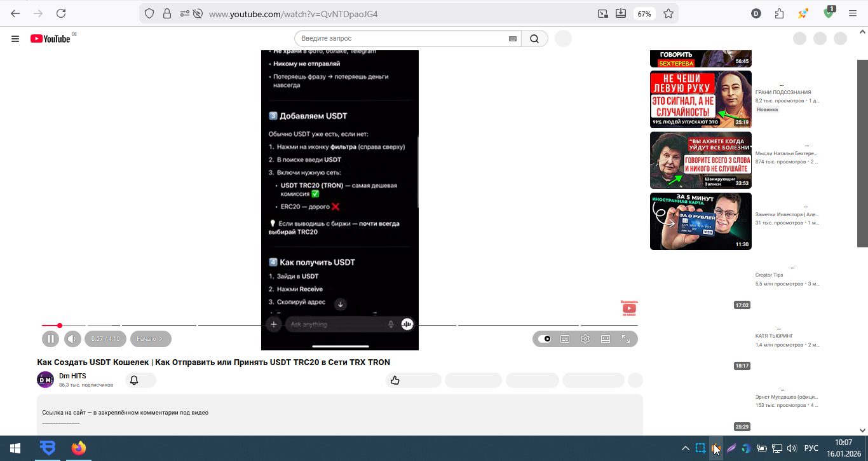Open picture-in-picture icon in address bar
868x461 pixels.
(603, 13)
